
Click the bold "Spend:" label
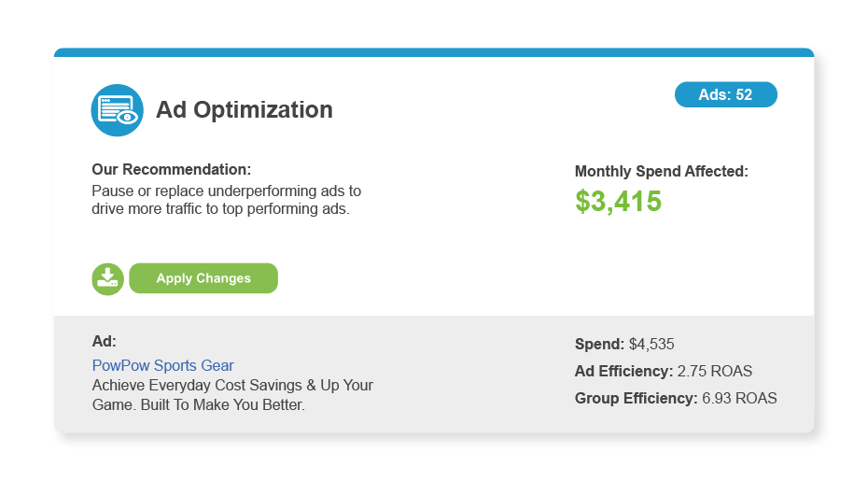[x=599, y=344]
